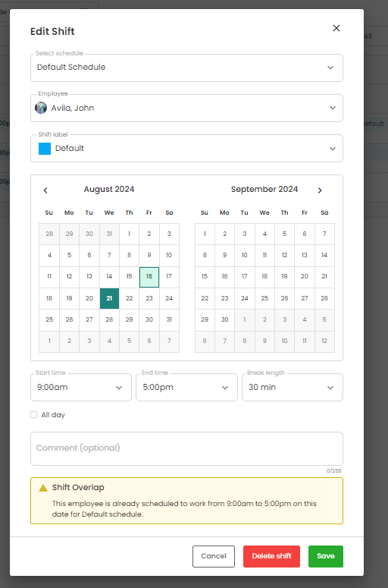Save the edited shift

pos(325,556)
